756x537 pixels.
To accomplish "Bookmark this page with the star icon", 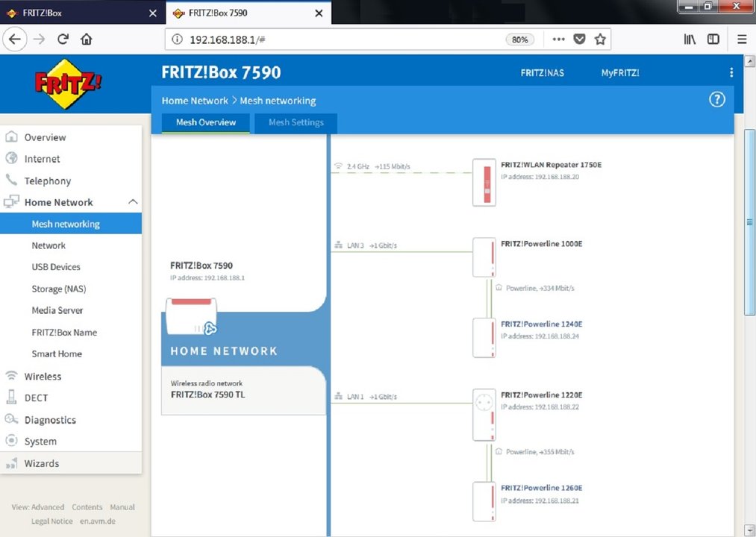I will click(600, 39).
